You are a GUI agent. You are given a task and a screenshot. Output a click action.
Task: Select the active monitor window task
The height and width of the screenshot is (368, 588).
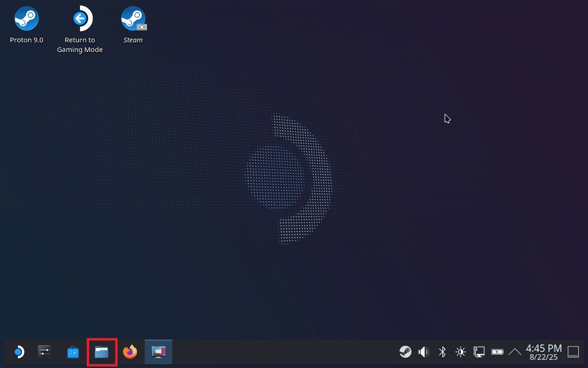pyautogui.click(x=158, y=352)
